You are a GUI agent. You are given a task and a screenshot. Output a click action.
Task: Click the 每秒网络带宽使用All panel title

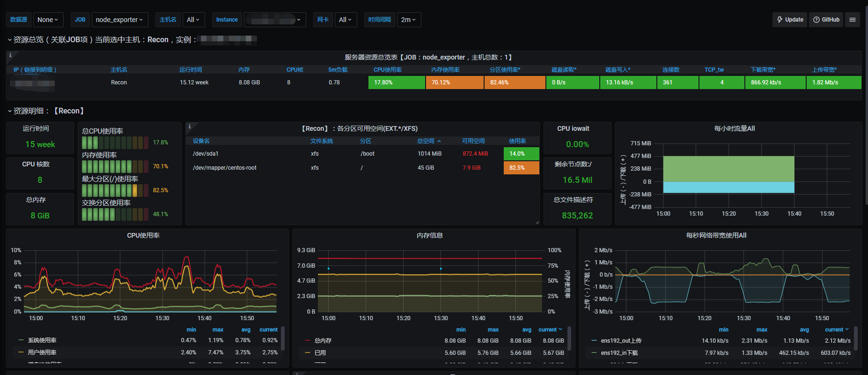716,235
